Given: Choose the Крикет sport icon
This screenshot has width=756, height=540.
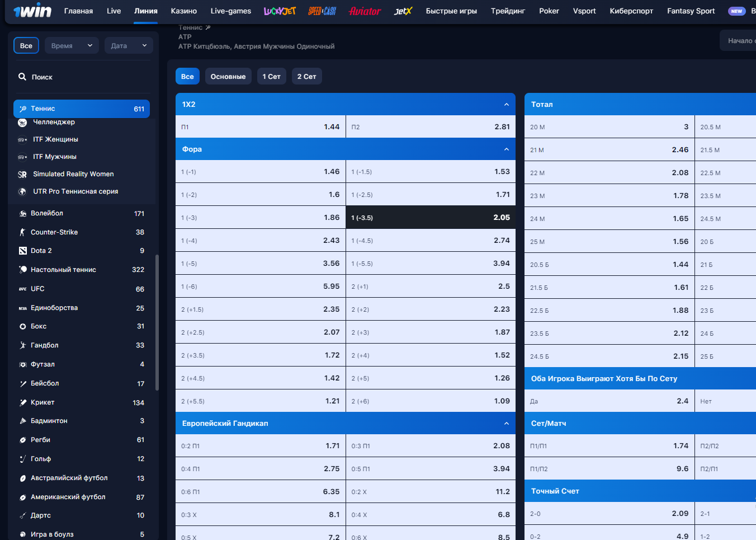Looking at the screenshot, I should [23, 402].
